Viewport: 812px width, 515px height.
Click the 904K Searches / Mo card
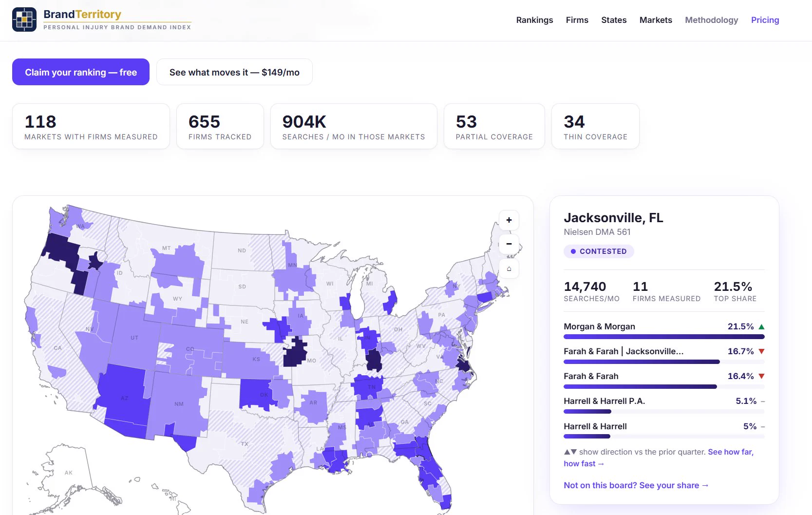pyautogui.click(x=354, y=126)
